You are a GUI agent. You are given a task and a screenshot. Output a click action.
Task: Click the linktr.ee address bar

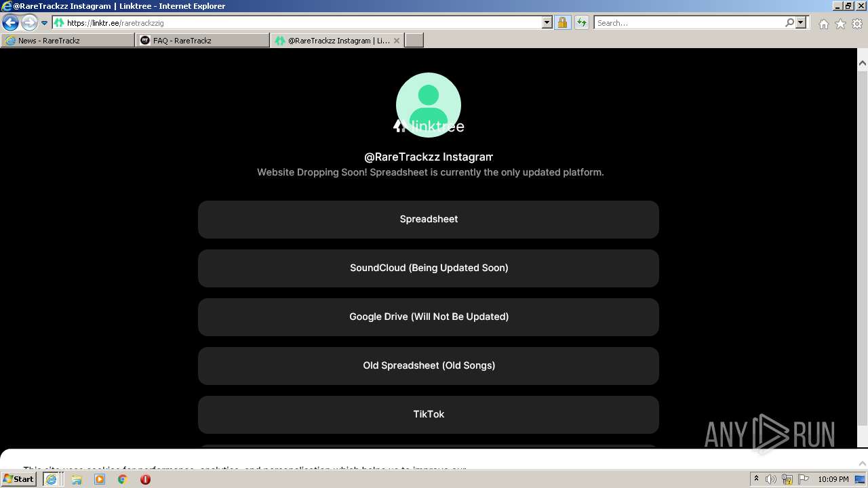297,23
